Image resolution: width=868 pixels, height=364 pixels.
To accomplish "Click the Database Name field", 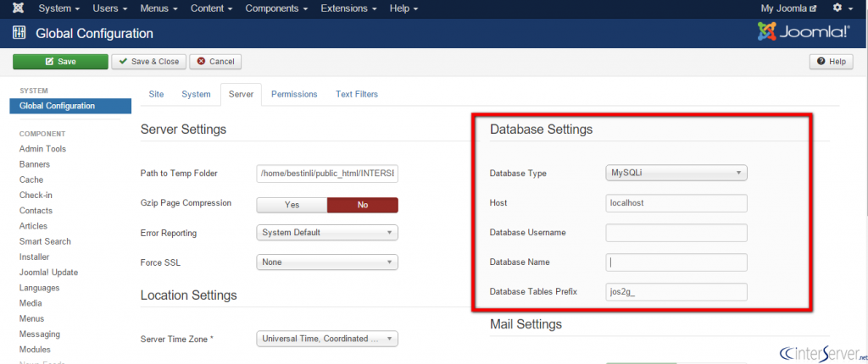I will 676,262.
